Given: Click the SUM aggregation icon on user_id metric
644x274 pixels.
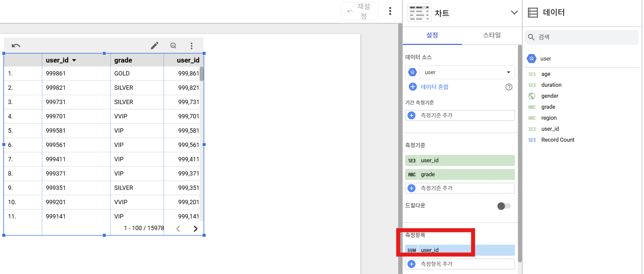Looking at the screenshot, I should pos(412,250).
